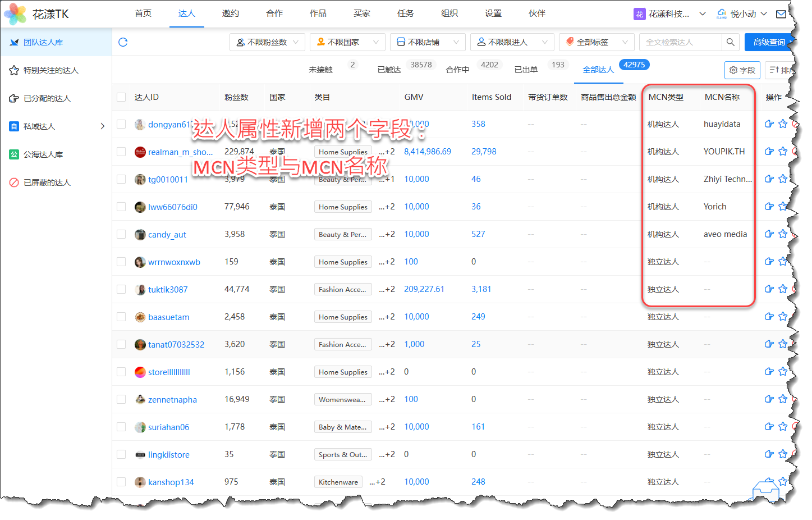Click the share icon in the realman_m_sho row

click(x=769, y=152)
